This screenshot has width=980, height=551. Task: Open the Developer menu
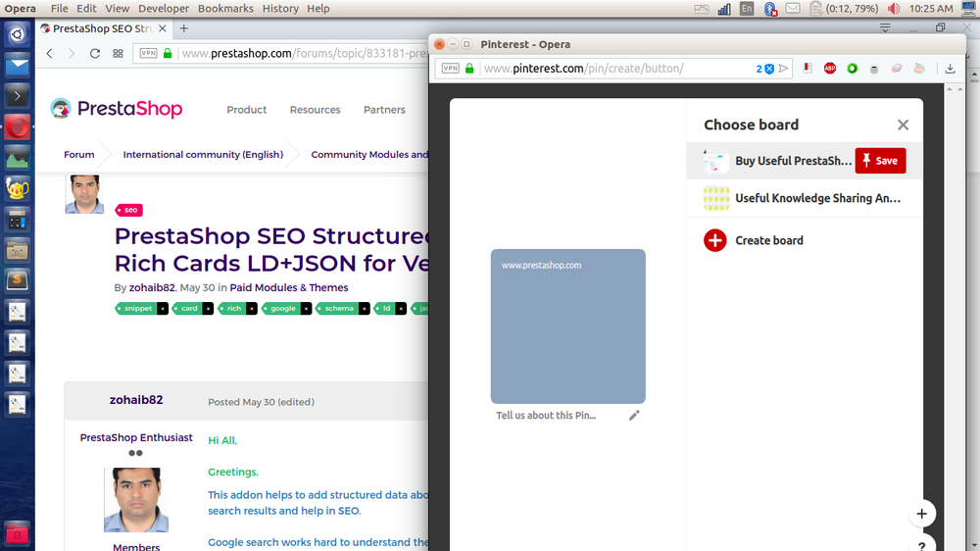163,9
